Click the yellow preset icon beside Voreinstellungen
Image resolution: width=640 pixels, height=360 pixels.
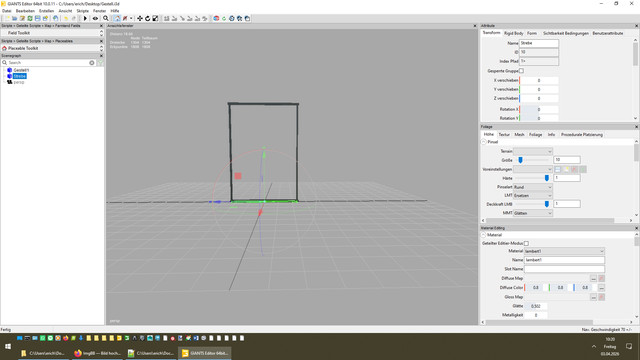click(566, 169)
